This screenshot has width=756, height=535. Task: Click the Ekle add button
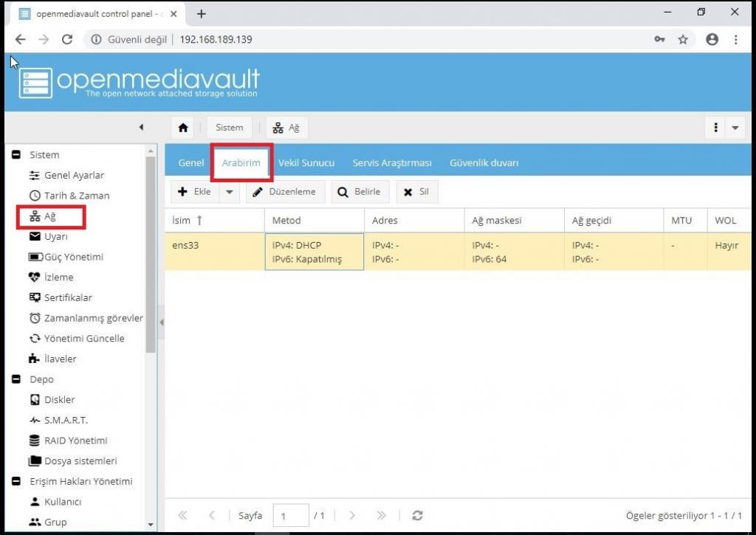point(195,192)
